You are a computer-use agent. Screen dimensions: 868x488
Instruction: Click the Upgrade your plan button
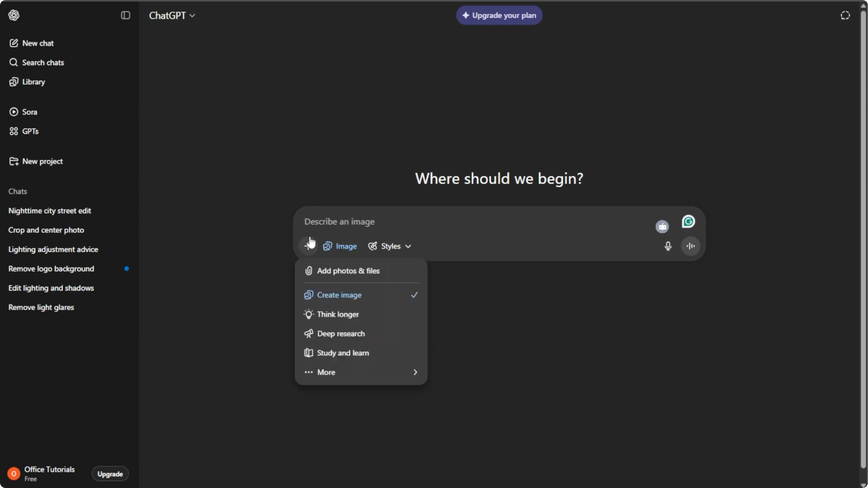point(499,15)
